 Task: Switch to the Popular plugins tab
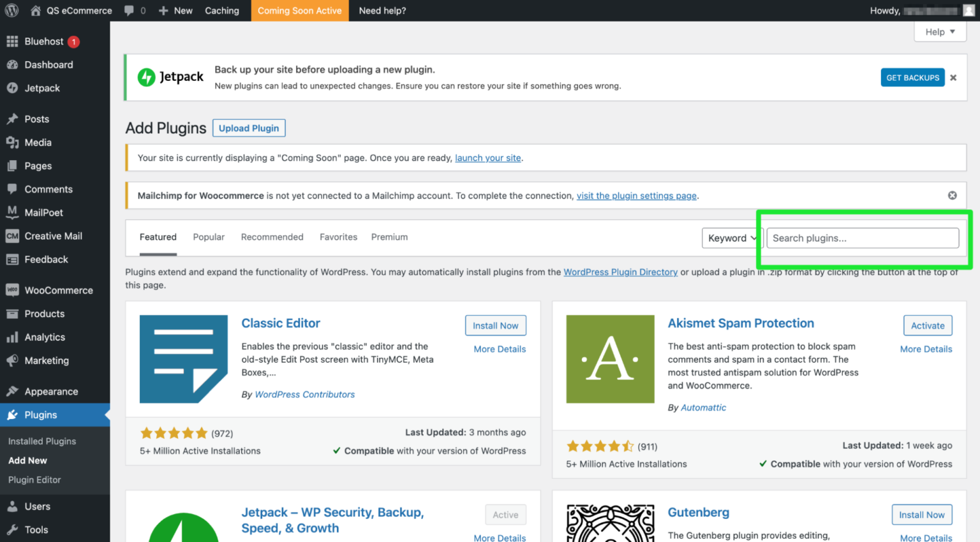pos(209,237)
